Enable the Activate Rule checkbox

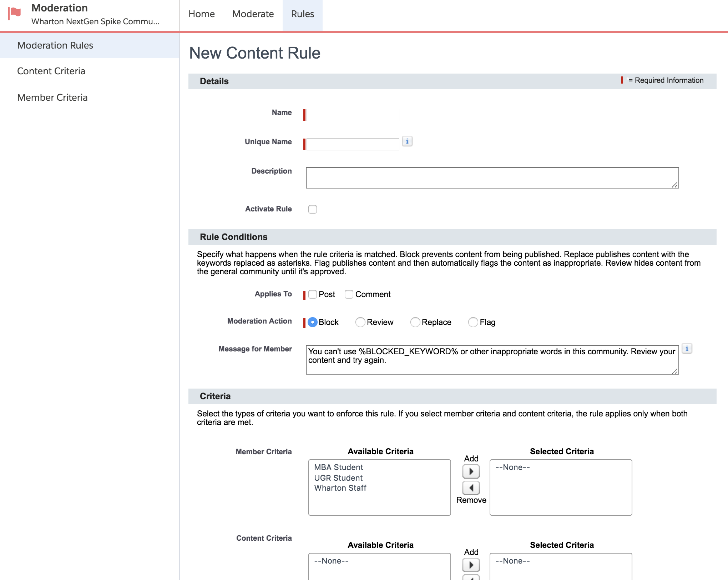[x=313, y=209]
